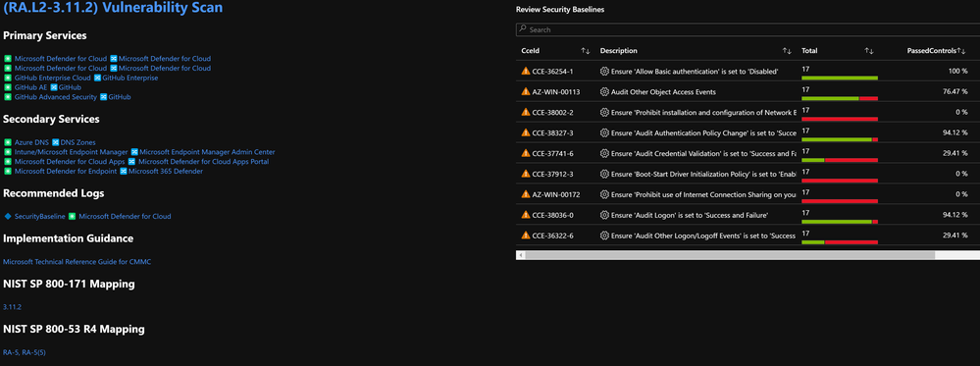980x366 pixels.
Task: Click the warning icon beside CCE-36254-1
Action: tap(526, 72)
